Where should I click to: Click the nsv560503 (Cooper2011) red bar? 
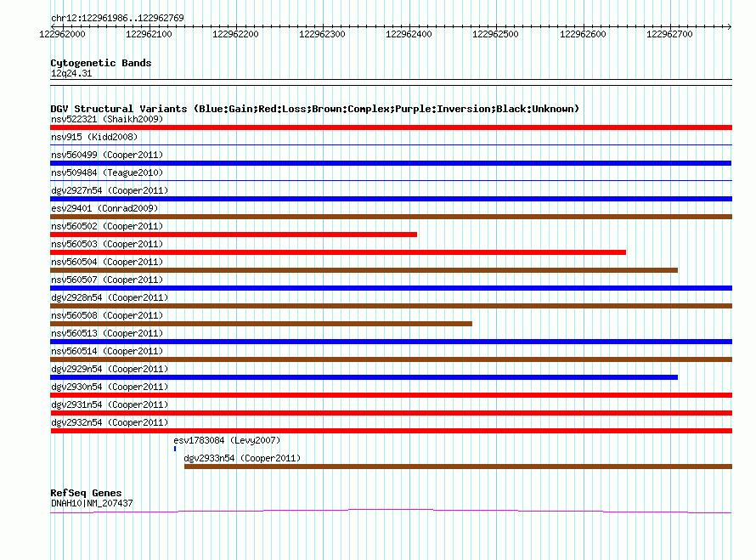tap(338, 252)
